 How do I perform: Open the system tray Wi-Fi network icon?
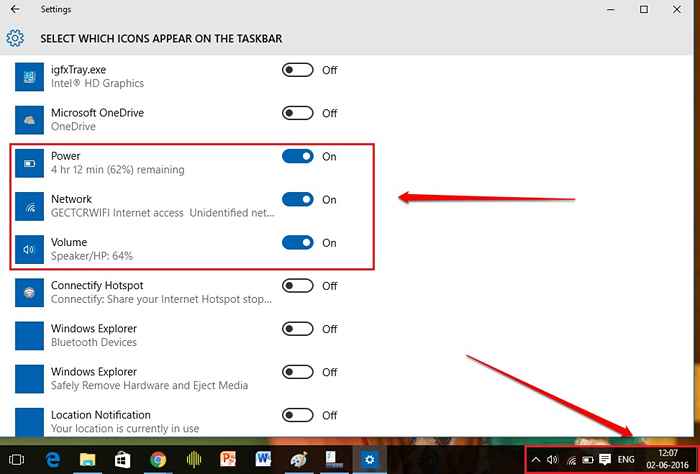pos(571,460)
